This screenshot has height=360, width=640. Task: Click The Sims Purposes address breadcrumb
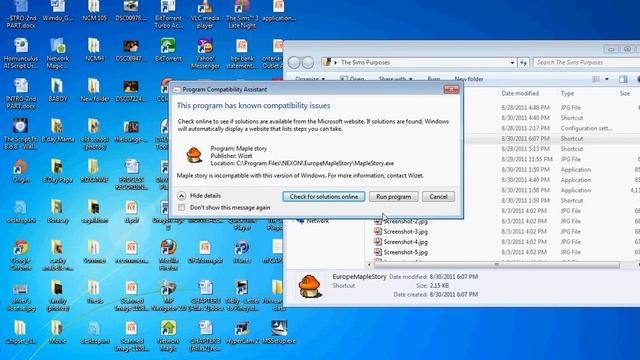point(365,62)
